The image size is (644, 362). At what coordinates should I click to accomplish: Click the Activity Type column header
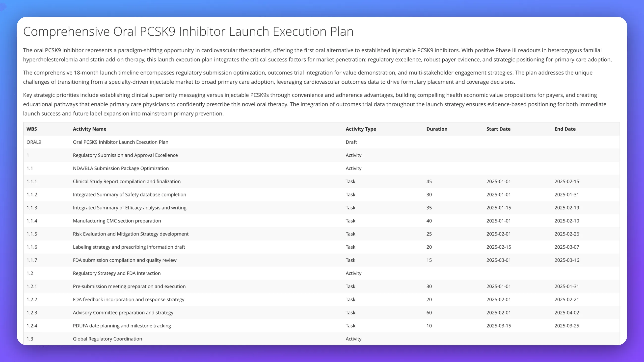[x=360, y=129]
